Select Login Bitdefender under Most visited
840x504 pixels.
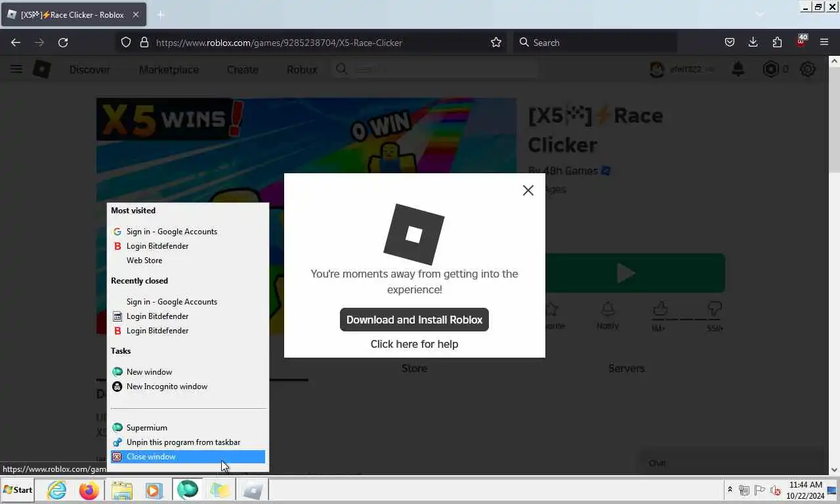pos(157,246)
